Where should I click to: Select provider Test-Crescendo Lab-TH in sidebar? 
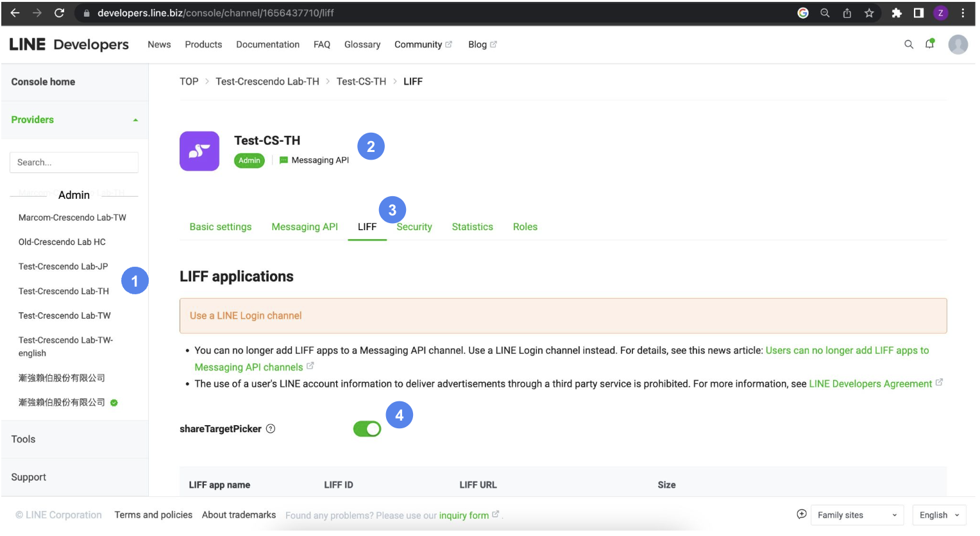pos(64,291)
